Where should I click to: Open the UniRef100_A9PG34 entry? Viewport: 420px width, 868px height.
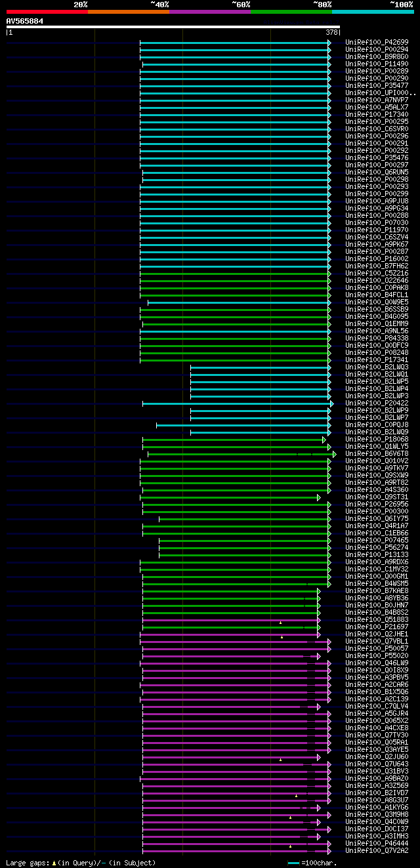[x=377, y=208]
